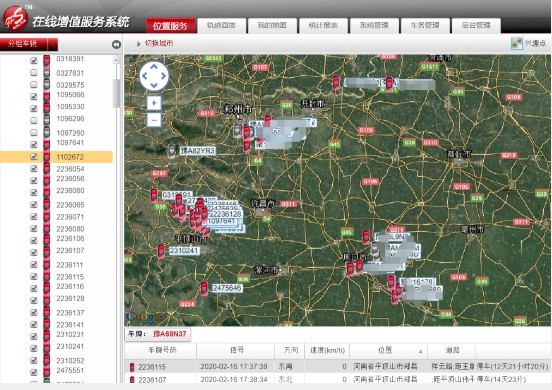
Task: Select table row for vehicle 2236115
Action: 338,366
